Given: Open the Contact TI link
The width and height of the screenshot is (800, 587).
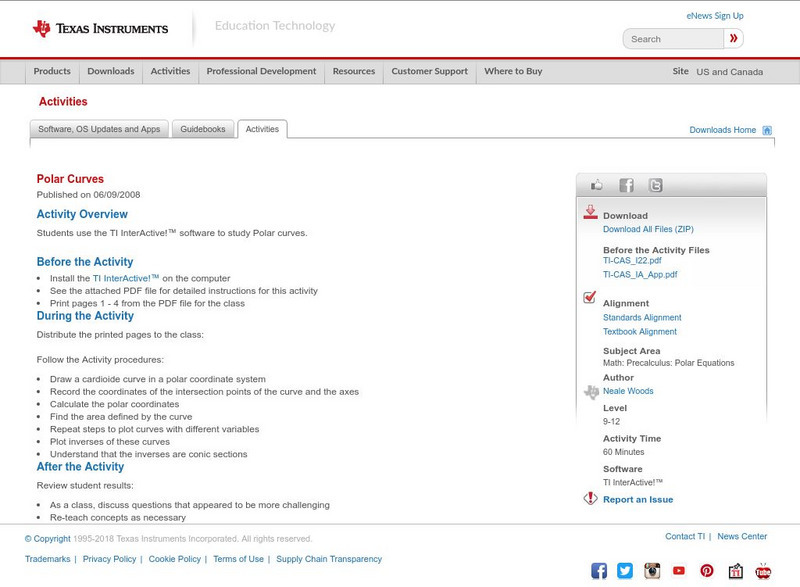Looking at the screenshot, I should pos(685,537).
